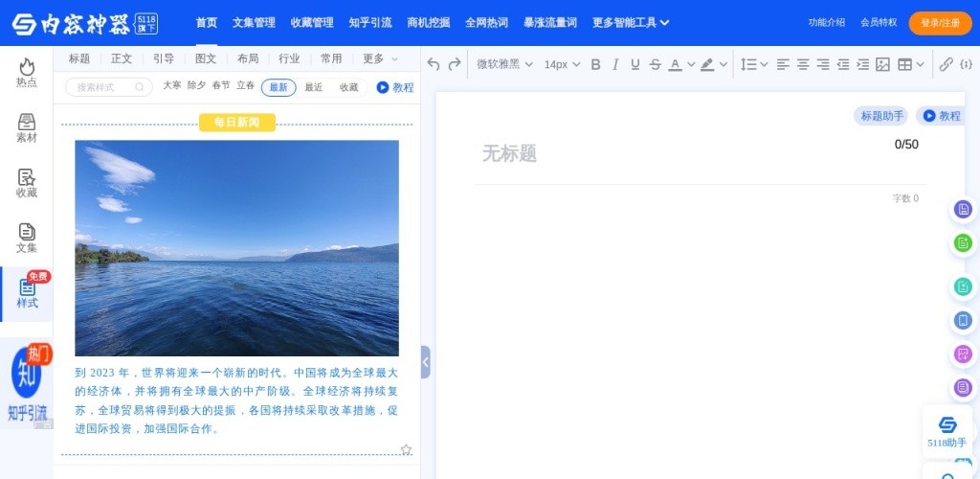Toggle strikethrough text formatting
The height and width of the screenshot is (479, 980).
655,64
